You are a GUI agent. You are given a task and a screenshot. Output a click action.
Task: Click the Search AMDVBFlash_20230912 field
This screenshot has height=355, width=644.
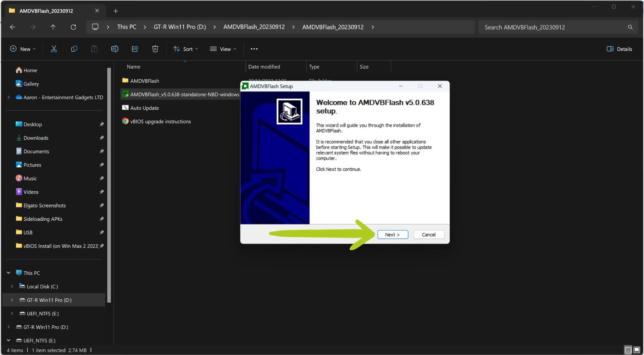tap(558, 27)
